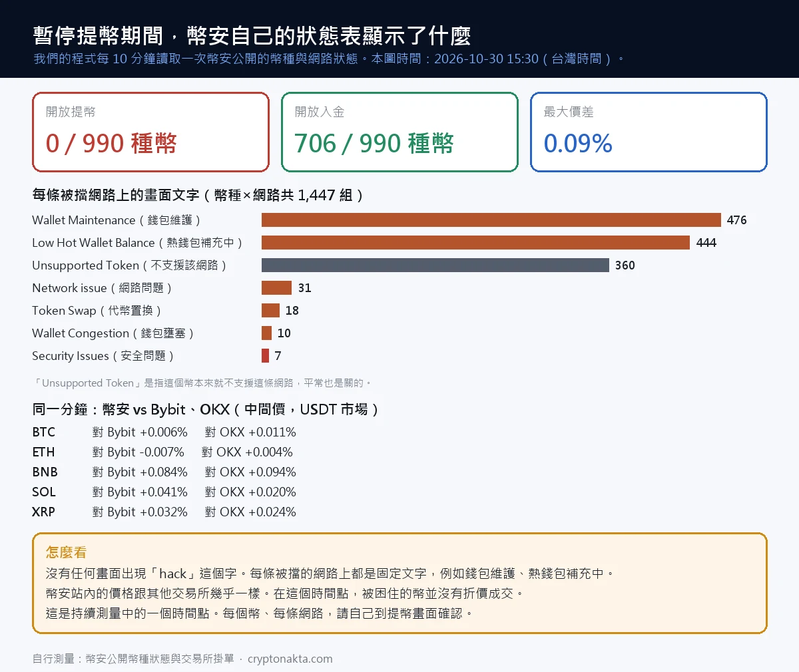799x672 pixels.
Task: Click the value 444
Action: click(x=706, y=243)
